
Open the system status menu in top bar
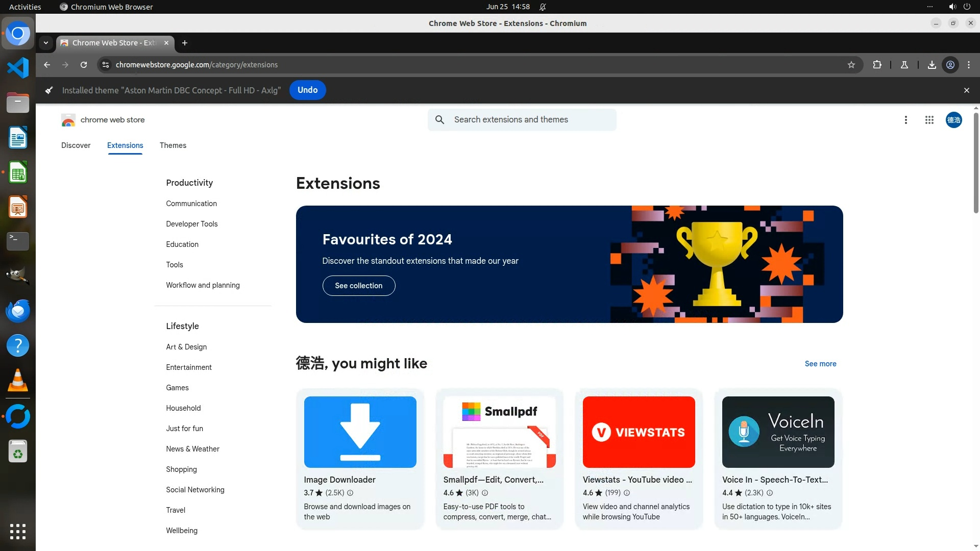tap(959, 7)
